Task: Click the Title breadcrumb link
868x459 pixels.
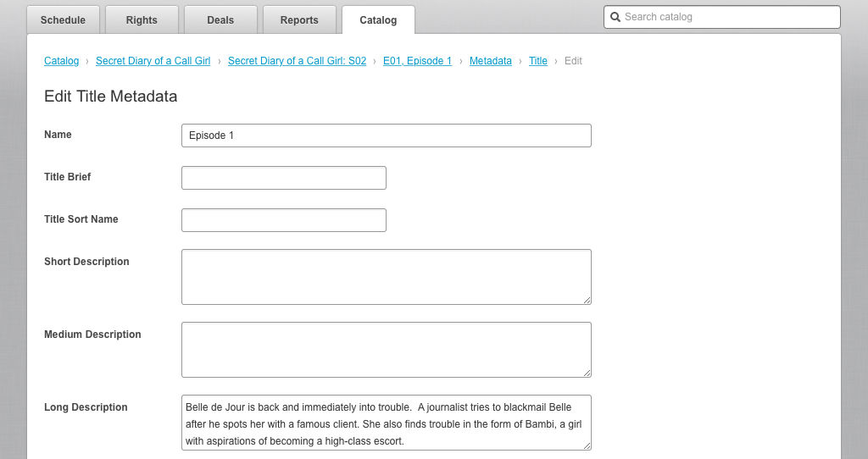Action: [538, 61]
